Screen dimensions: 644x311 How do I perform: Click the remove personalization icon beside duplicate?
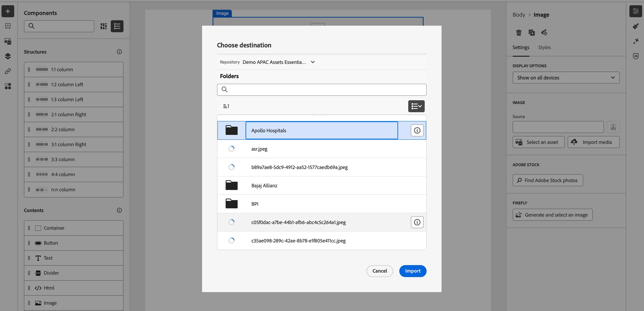click(x=544, y=33)
